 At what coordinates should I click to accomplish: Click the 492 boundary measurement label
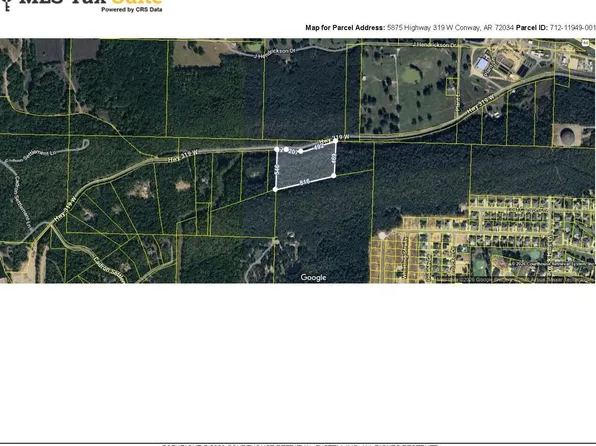click(x=319, y=146)
